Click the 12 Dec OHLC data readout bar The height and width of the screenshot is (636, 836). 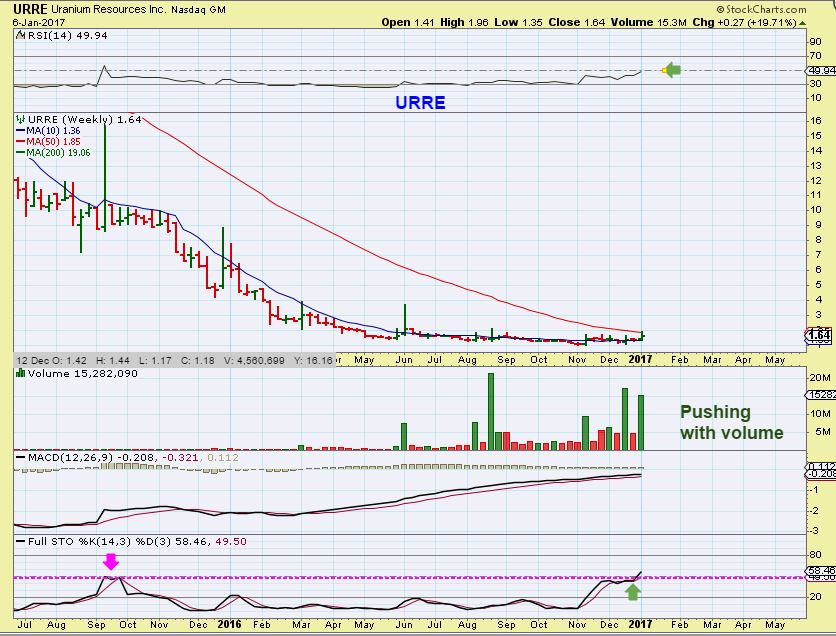coord(175,360)
